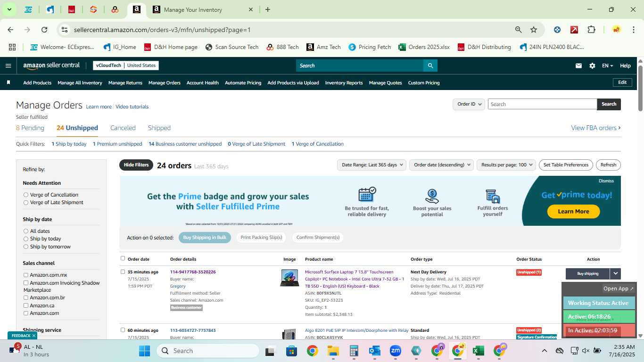Screen dimensions: 644x362
Task: Click the Refresh orders button
Action: [x=608, y=165]
